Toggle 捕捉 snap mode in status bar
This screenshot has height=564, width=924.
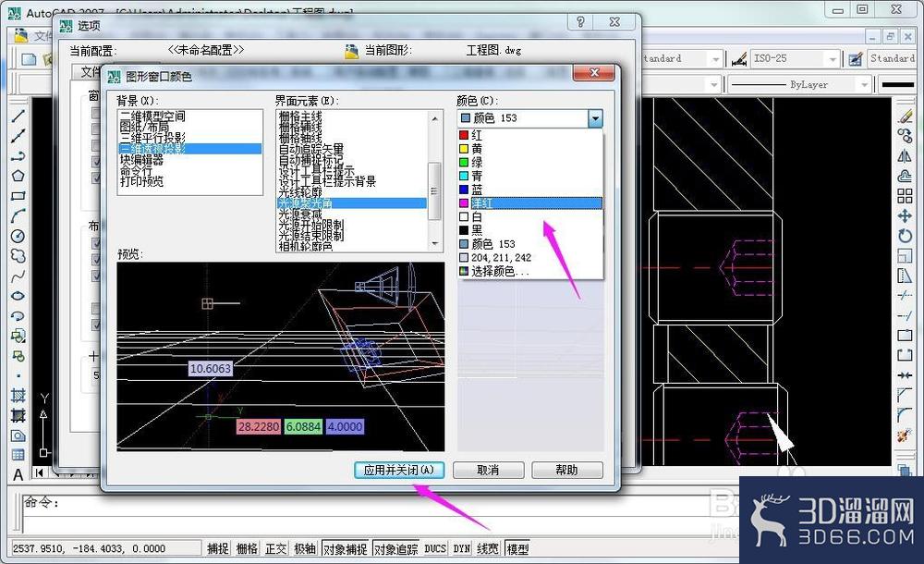(x=217, y=548)
